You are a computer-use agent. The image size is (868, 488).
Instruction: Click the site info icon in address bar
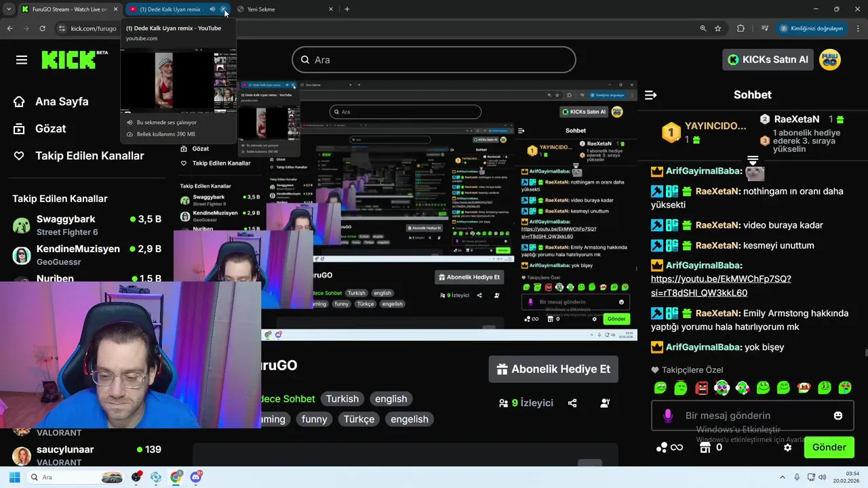click(x=62, y=28)
